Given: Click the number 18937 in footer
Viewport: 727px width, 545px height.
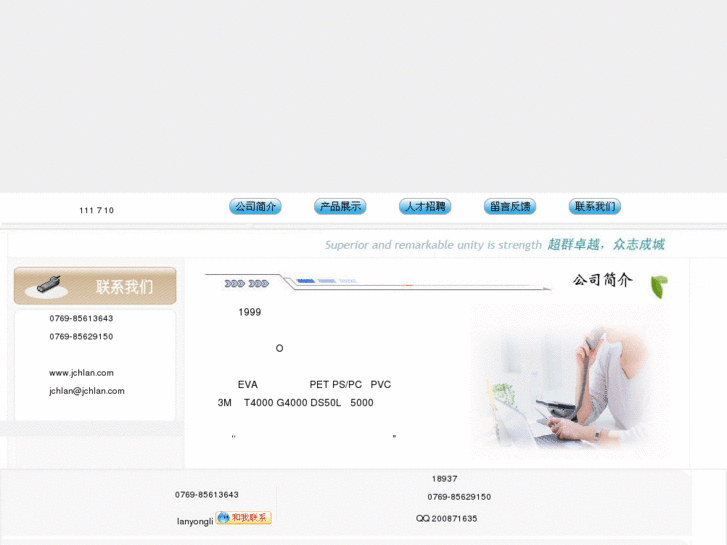Looking at the screenshot, I should click(x=444, y=479).
